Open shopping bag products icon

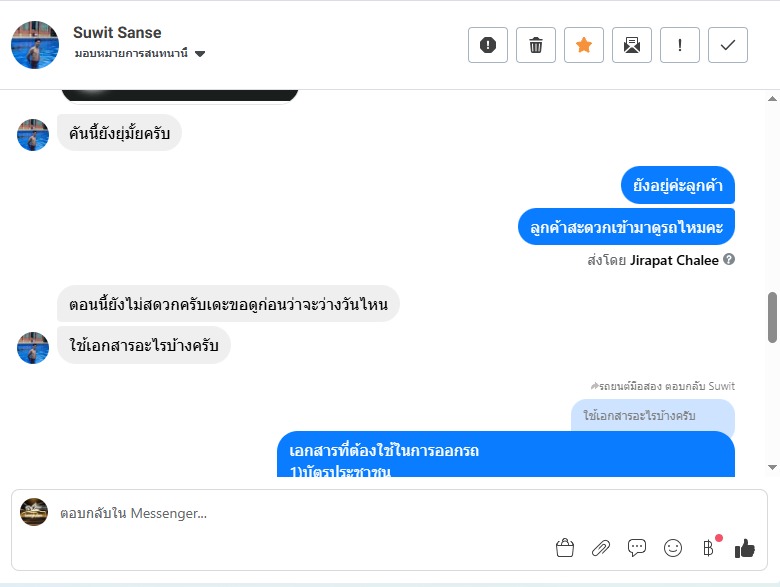click(565, 548)
